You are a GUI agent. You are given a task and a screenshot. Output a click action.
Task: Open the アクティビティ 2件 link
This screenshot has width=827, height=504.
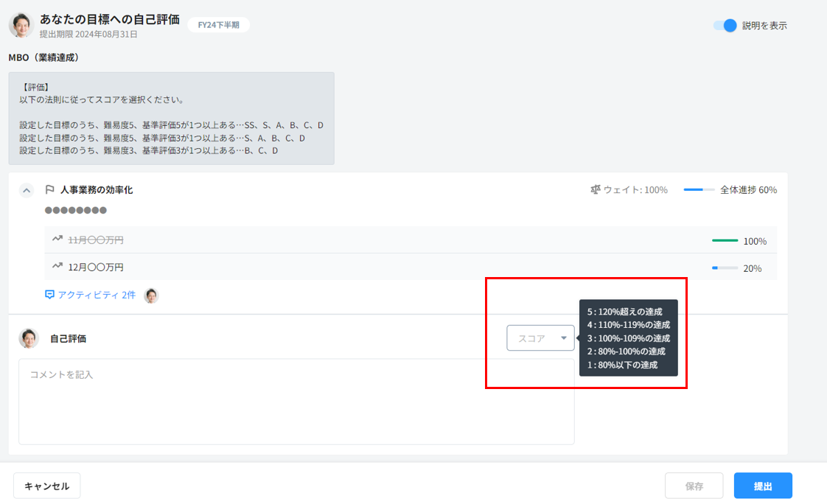coord(97,295)
